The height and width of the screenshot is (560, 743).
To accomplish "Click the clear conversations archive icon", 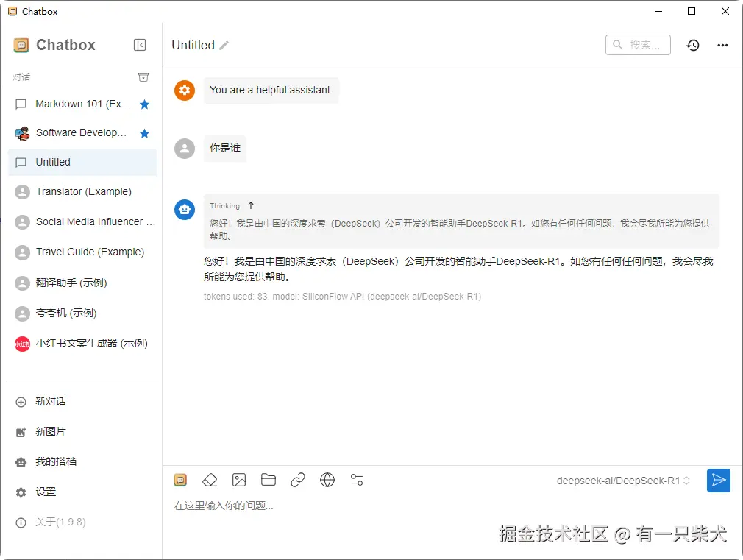I will 143,77.
